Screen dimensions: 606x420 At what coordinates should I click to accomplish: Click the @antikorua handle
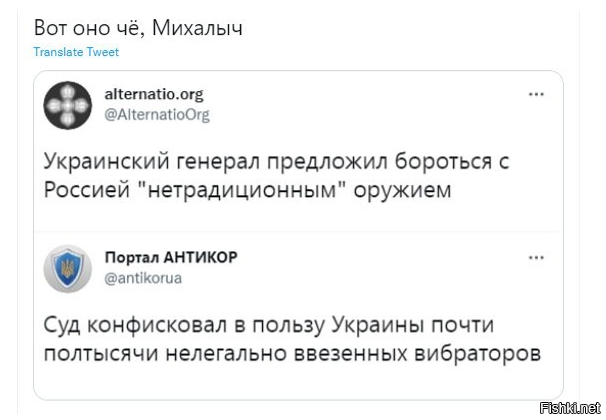point(143,278)
